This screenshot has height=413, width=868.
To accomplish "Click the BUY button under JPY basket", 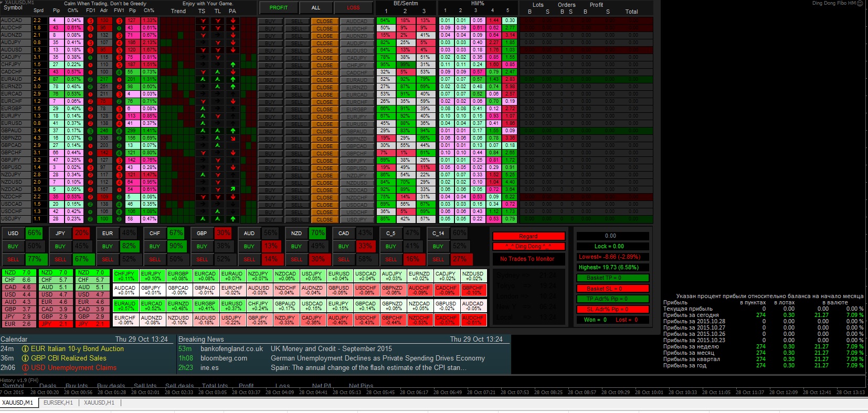I will click(60, 246).
